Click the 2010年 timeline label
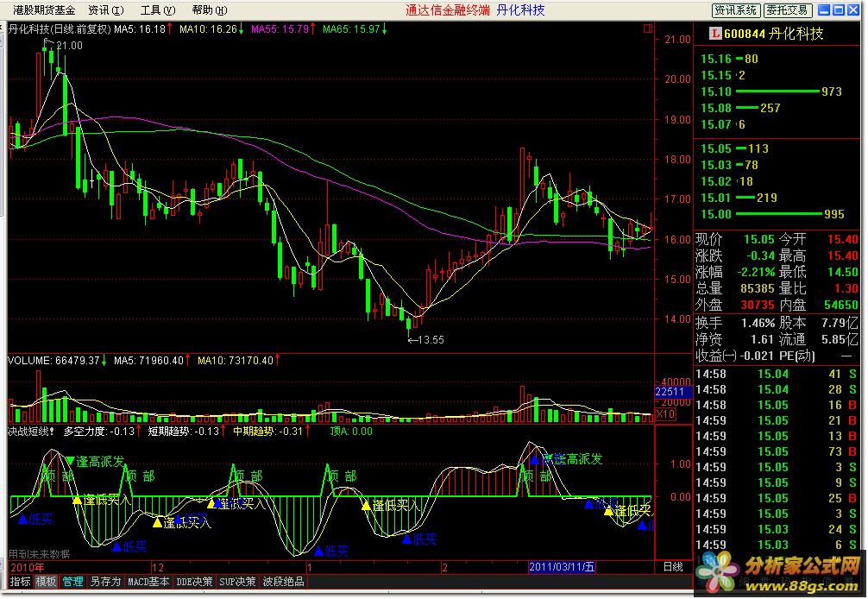 (x=27, y=567)
